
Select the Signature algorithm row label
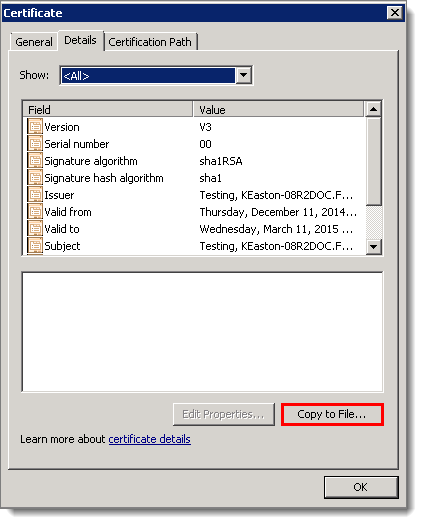(x=91, y=161)
